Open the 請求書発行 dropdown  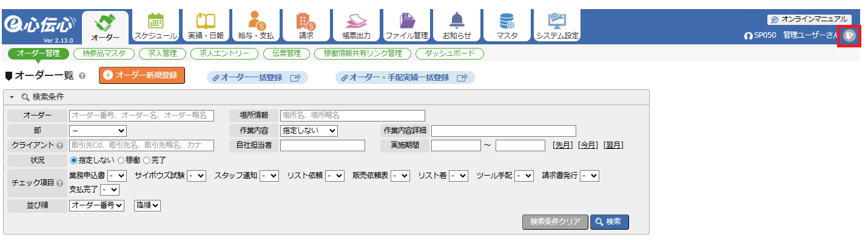click(x=590, y=176)
